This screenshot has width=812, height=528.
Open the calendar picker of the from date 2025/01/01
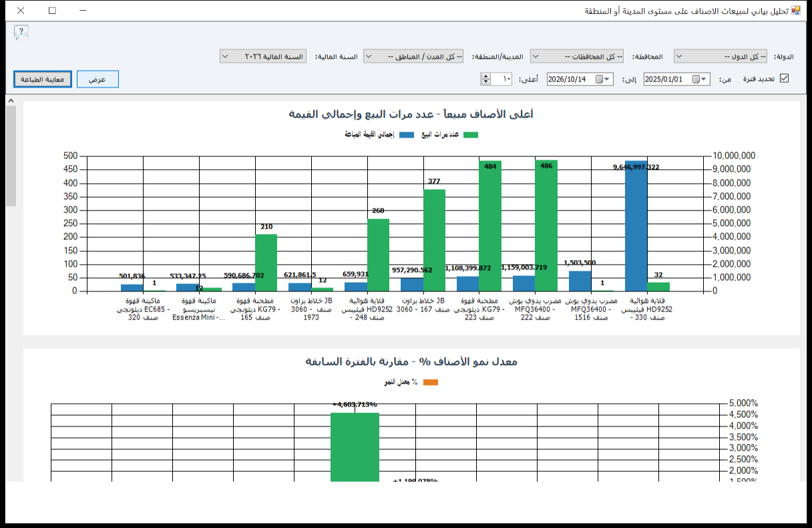700,79
